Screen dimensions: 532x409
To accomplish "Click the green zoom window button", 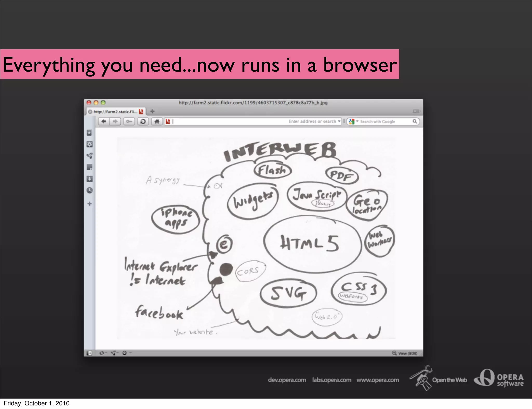I will pos(103,103).
